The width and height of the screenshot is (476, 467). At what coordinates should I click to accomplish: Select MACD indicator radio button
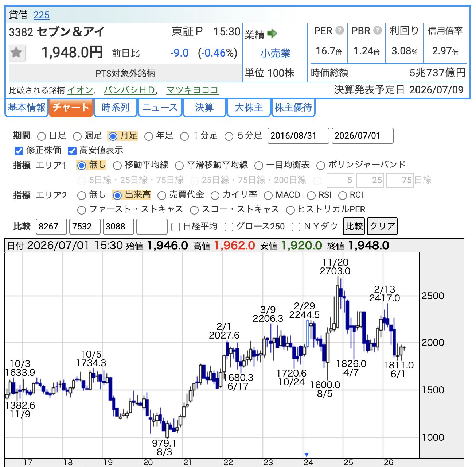(x=268, y=196)
